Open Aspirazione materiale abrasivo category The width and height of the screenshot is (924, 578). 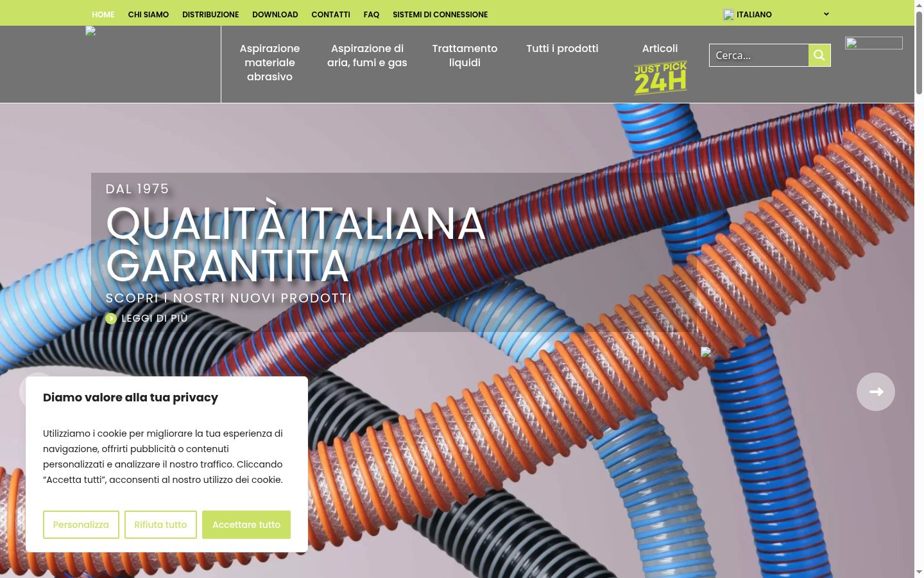point(269,62)
